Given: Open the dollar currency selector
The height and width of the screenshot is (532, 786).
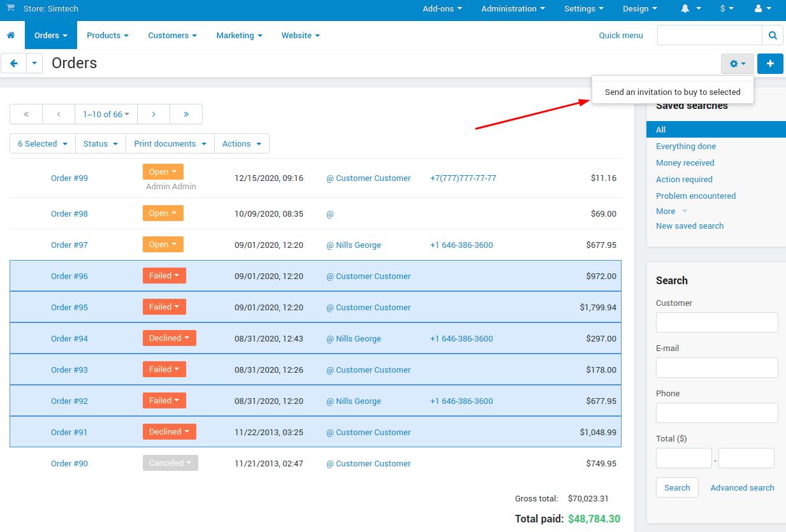Looking at the screenshot, I should coord(727,9).
